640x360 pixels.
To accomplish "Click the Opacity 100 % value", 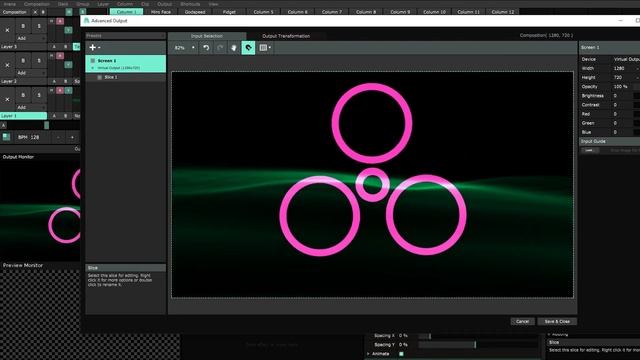I will (620, 87).
